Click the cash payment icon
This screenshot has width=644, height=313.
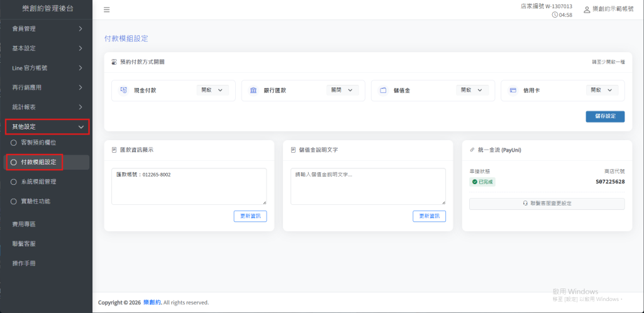tap(124, 91)
